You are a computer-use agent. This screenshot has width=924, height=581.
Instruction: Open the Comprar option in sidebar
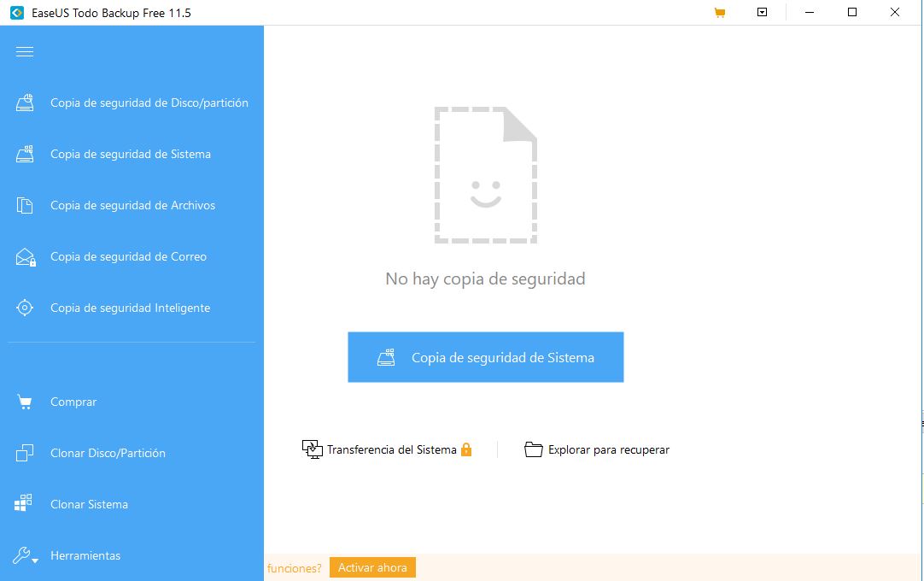pyautogui.click(x=73, y=402)
